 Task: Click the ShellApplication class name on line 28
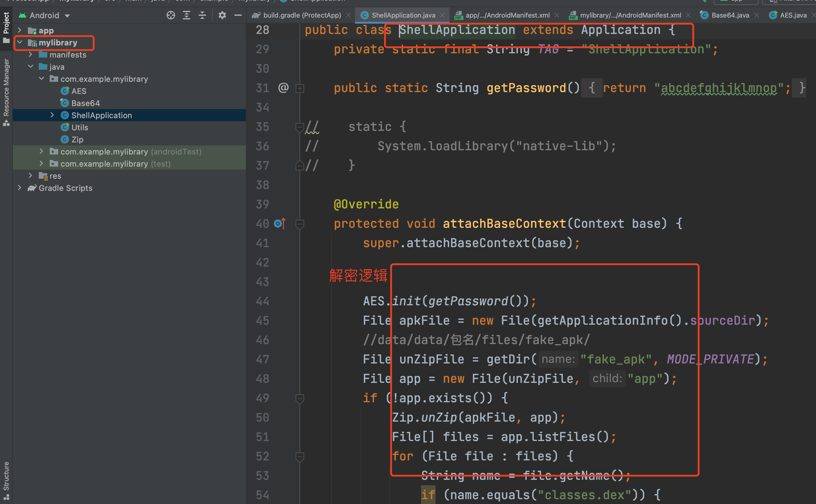pos(457,30)
